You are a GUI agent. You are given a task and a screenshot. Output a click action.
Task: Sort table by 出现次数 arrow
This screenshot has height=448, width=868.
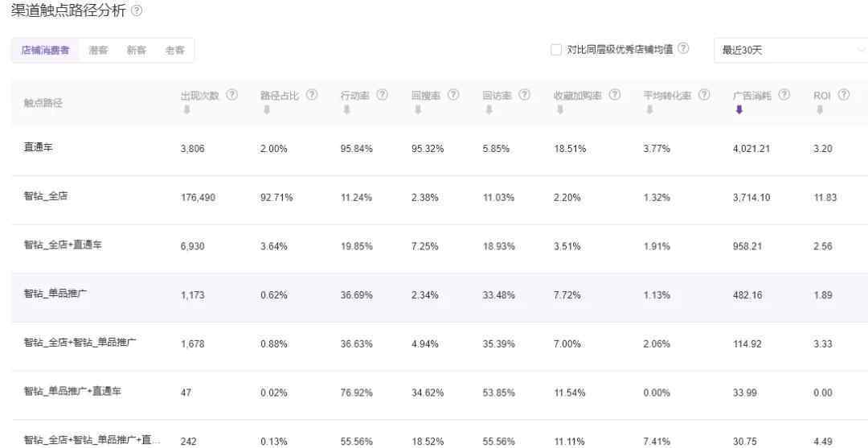point(186,110)
